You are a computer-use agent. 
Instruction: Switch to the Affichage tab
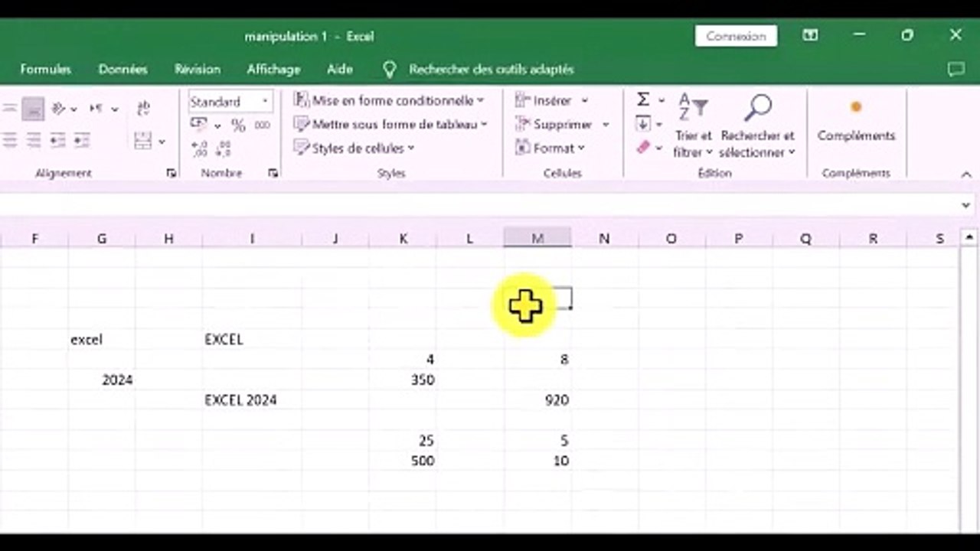coord(273,69)
